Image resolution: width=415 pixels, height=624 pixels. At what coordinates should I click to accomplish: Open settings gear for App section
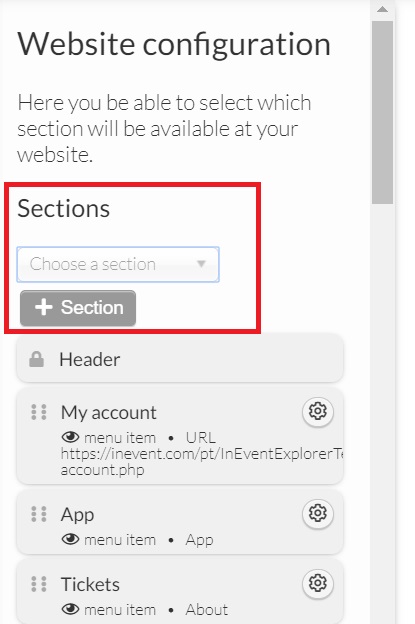(318, 513)
